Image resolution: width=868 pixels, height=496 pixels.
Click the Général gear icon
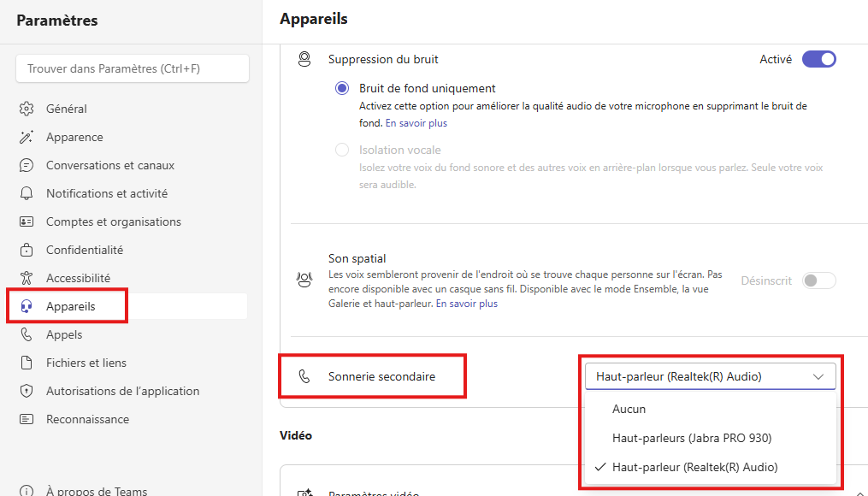pos(27,109)
